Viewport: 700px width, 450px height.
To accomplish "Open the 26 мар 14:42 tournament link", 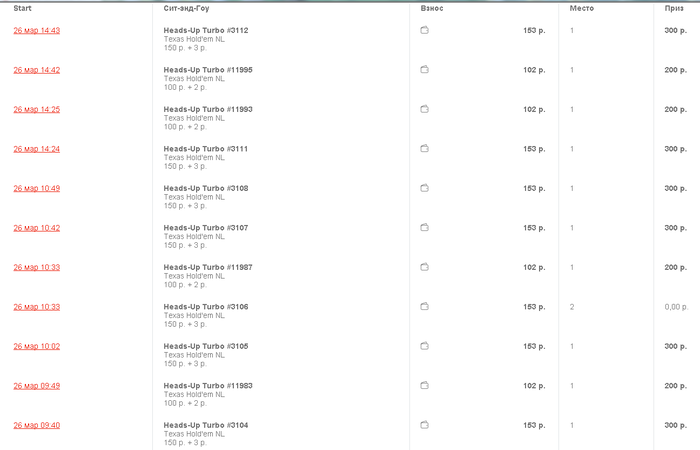I will pos(37,70).
